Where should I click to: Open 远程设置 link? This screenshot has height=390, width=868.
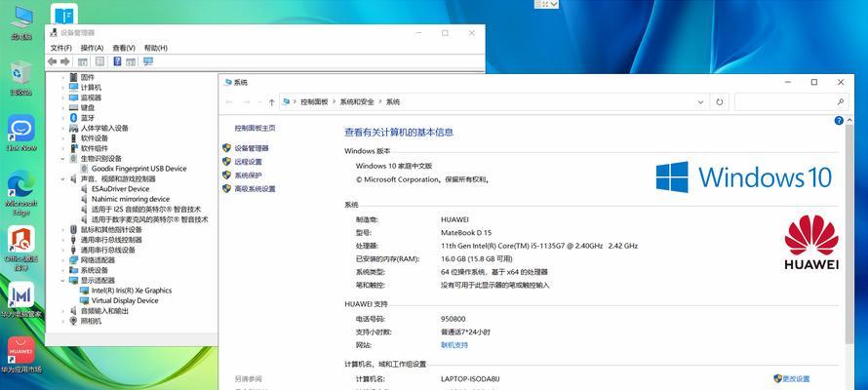pyautogui.click(x=248, y=162)
